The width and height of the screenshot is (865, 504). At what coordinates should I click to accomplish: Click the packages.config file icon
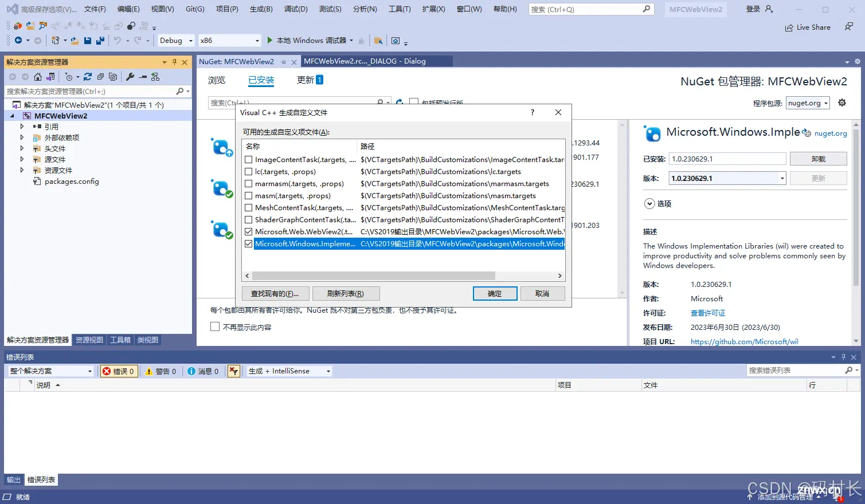(37, 182)
